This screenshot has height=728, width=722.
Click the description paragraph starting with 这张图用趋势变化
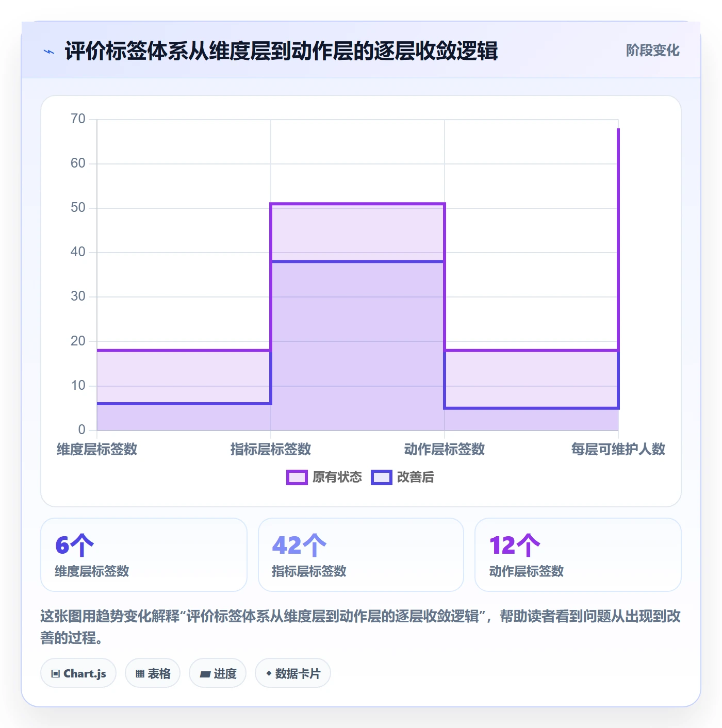pos(360,627)
